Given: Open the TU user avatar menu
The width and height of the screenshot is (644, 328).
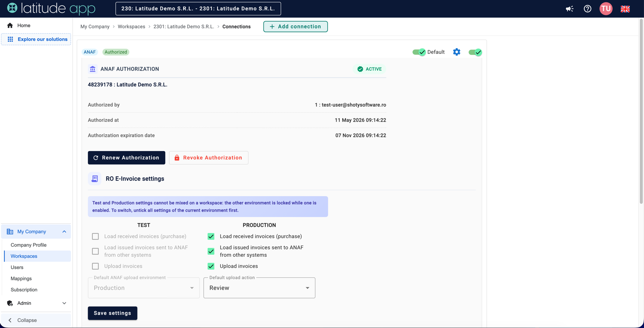Looking at the screenshot, I should (606, 9).
